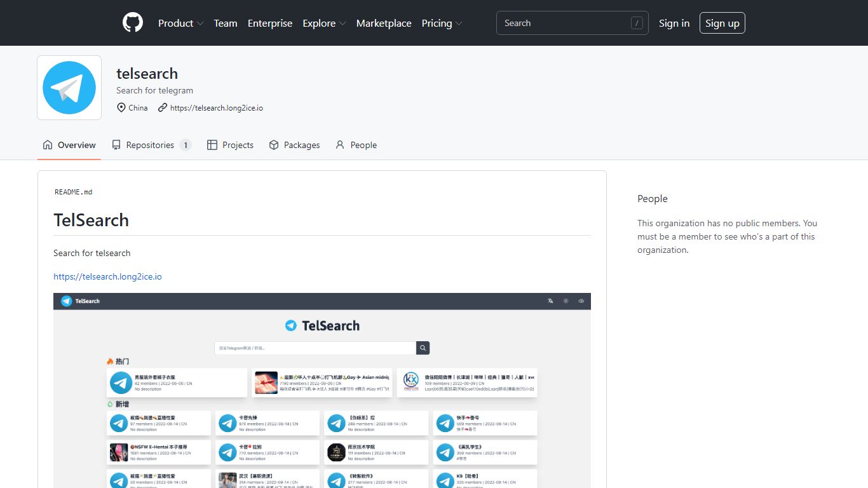Click the README.md file label

[x=73, y=192]
